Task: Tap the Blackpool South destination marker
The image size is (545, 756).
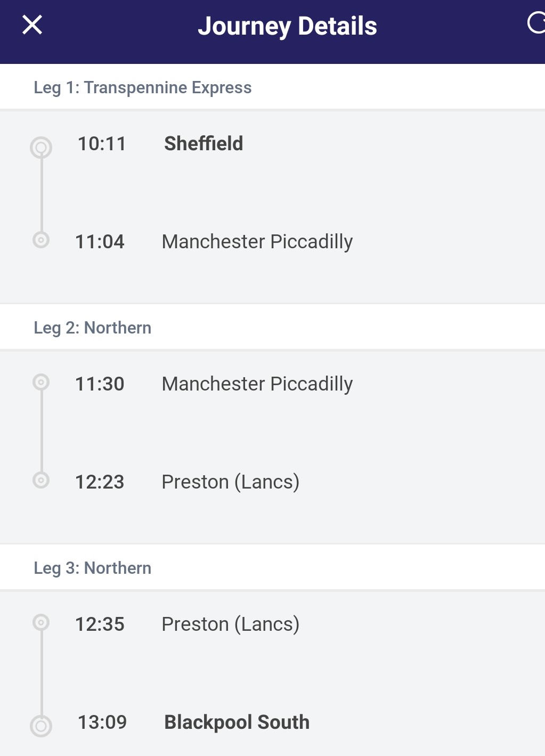Action: point(41,726)
